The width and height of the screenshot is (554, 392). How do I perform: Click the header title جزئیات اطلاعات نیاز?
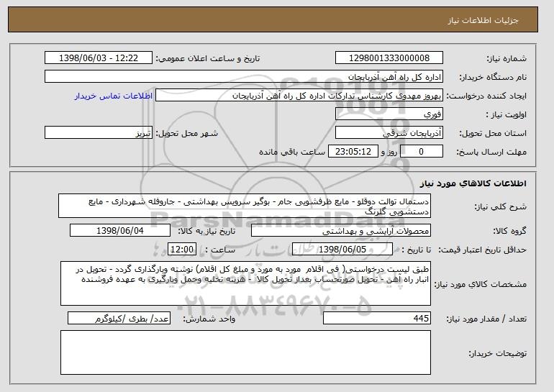483,20
